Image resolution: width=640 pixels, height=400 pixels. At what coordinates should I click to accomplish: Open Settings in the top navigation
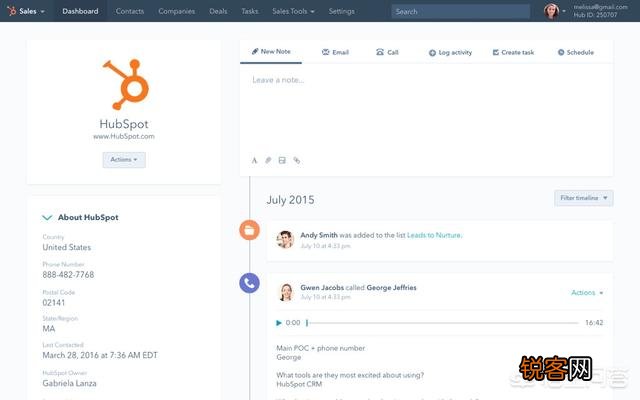click(342, 11)
